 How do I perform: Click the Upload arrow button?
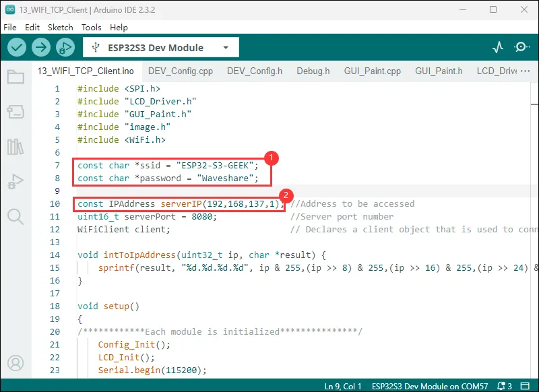click(41, 47)
